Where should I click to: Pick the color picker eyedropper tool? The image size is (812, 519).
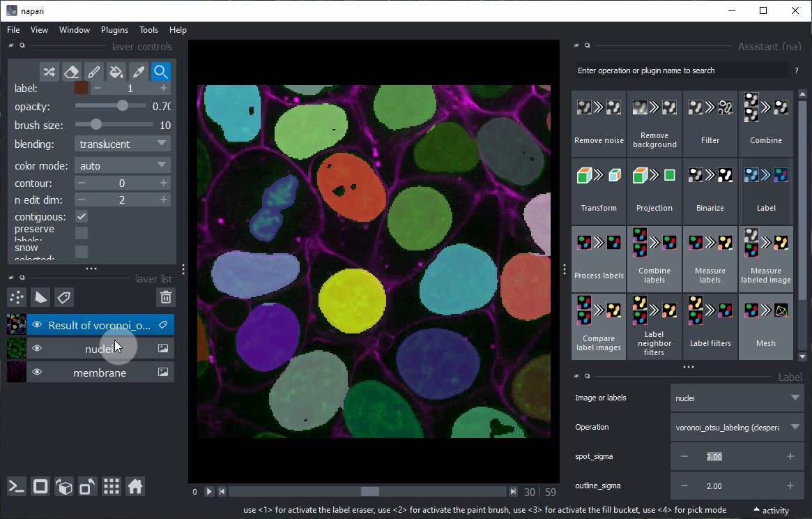pyautogui.click(x=139, y=72)
